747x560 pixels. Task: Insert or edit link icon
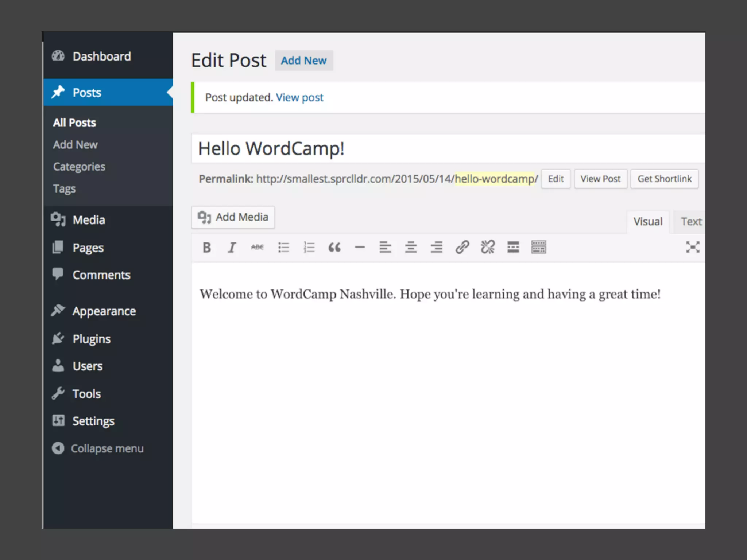(462, 248)
